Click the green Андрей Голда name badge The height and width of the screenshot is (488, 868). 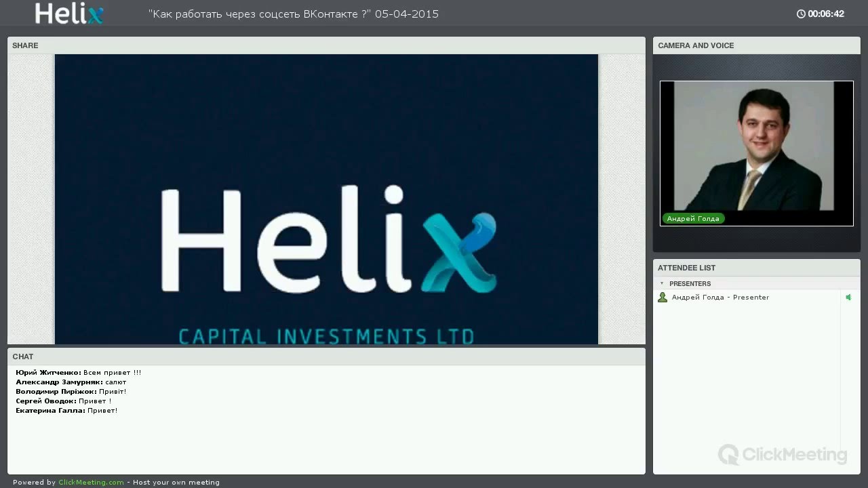click(693, 218)
